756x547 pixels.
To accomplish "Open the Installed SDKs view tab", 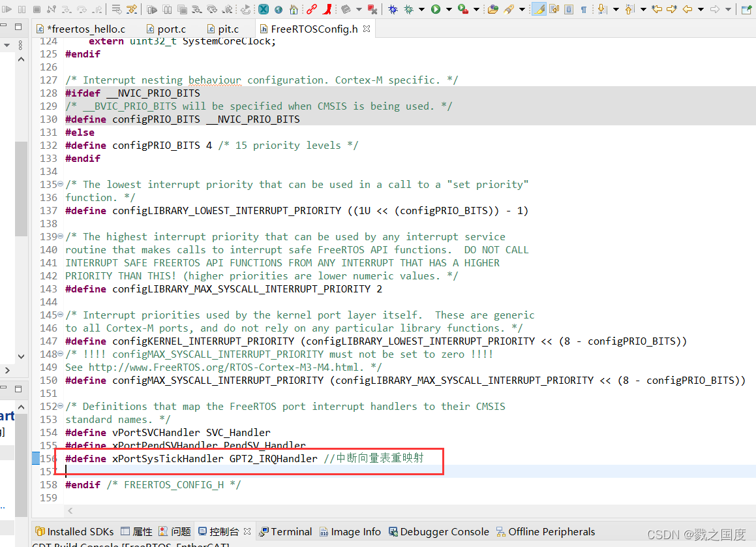I will click(75, 531).
